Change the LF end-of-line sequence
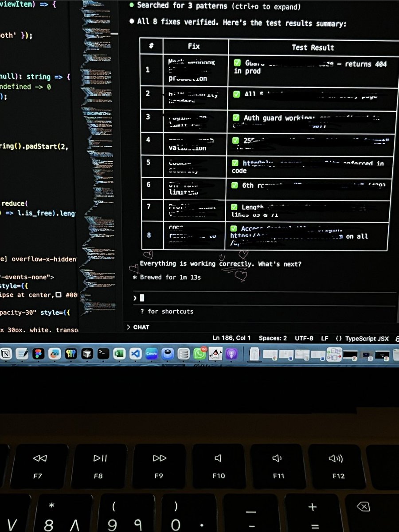This screenshot has width=399, height=532. coord(325,338)
